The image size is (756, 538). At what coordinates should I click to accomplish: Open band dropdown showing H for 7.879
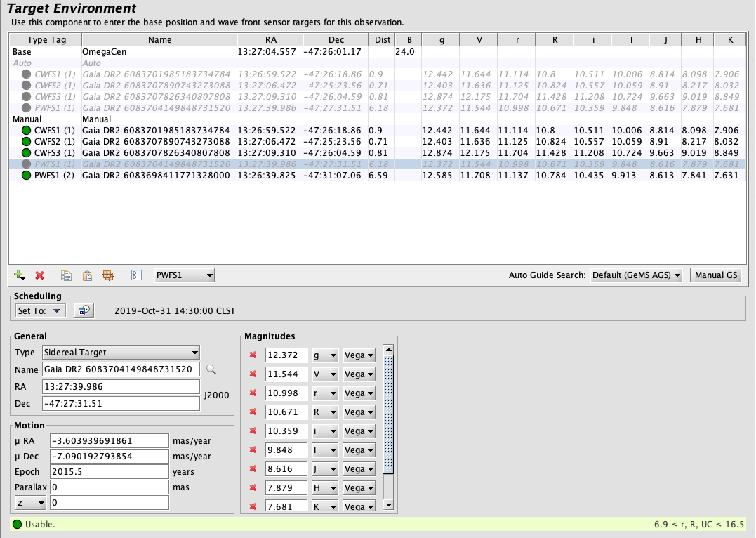(324, 488)
